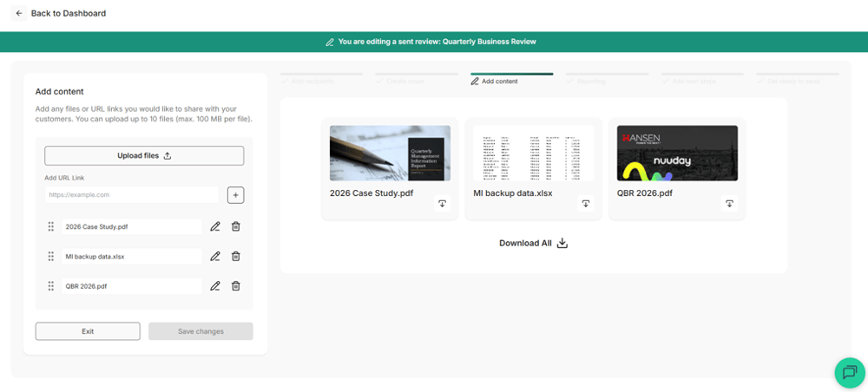Click the Upload files button
868x392 pixels.
(x=144, y=156)
